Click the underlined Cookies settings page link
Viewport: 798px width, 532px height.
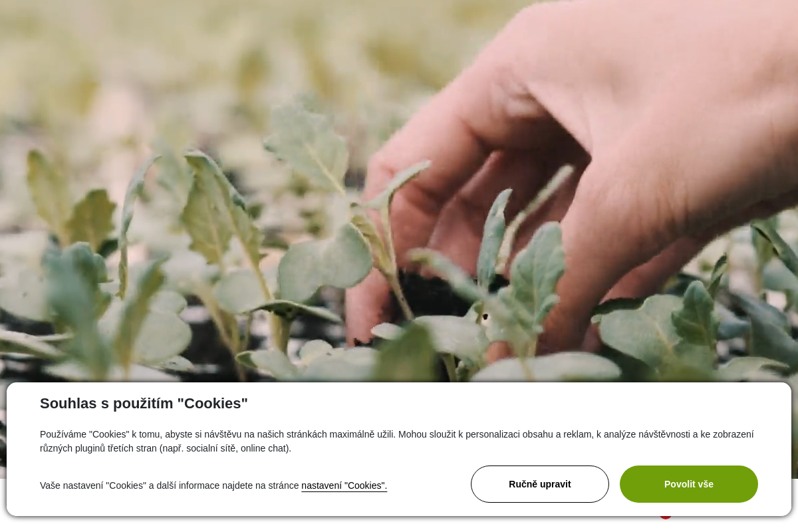click(x=344, y=485)
